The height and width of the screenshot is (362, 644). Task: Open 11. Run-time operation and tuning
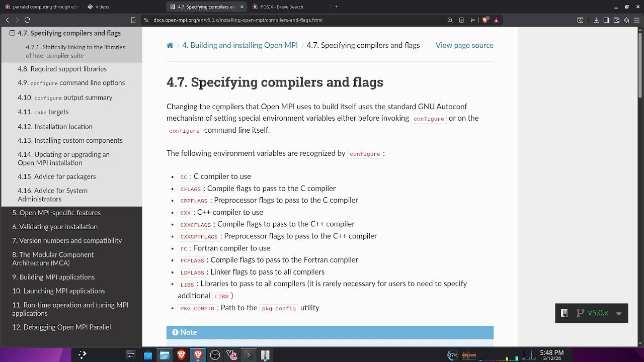pyautogui.click(x=70, y=309)
